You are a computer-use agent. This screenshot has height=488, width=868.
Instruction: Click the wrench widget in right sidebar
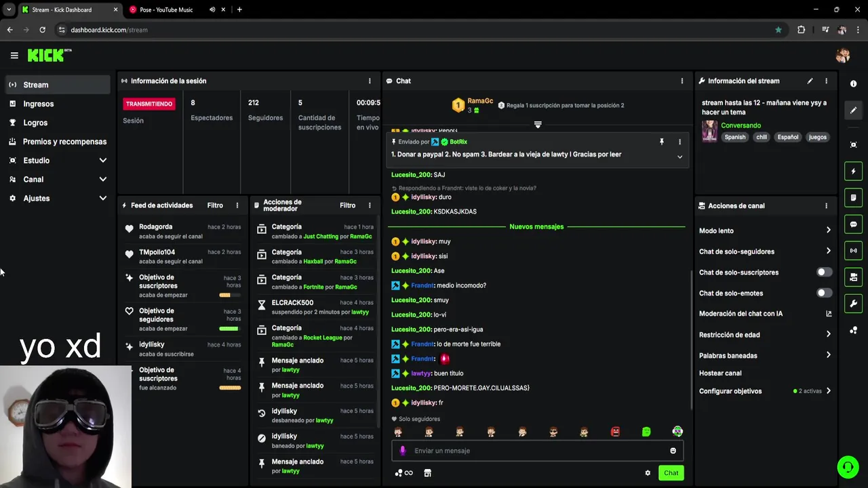click(853, 304)
